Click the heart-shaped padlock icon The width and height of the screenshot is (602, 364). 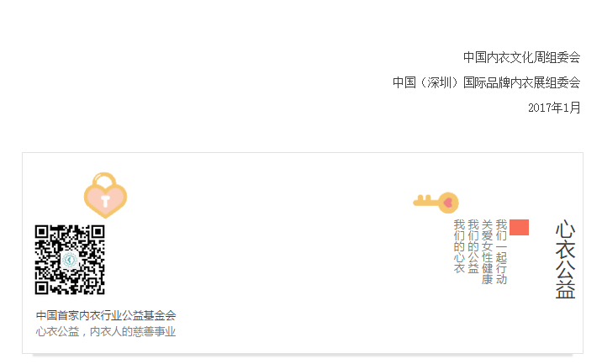(x=106, y=195)
